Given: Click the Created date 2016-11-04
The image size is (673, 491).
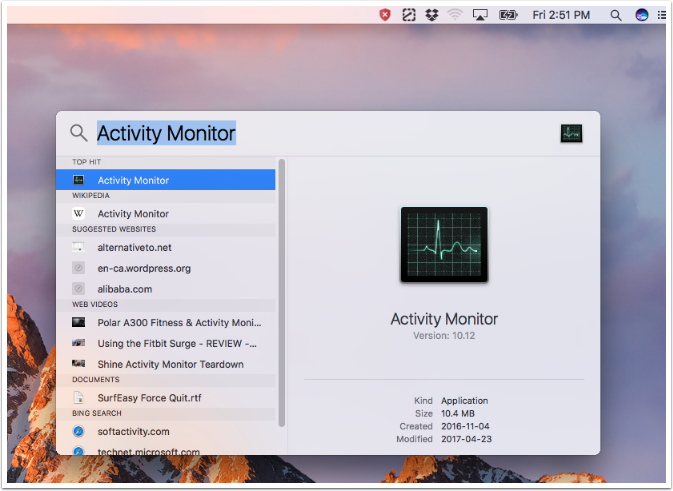Looking at the screenshot, I should click(x=465, y=426).
